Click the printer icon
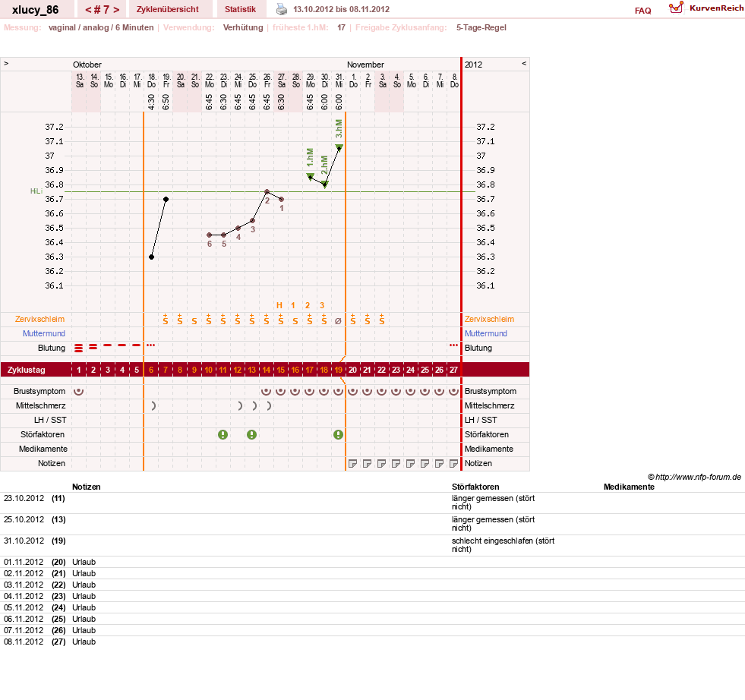745x700 pixels. 282,9
